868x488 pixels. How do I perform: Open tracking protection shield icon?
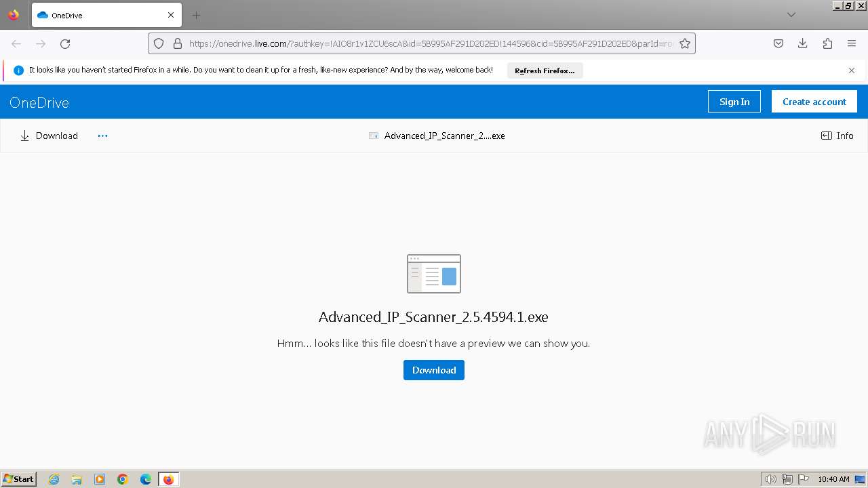(x=159, y=43)
